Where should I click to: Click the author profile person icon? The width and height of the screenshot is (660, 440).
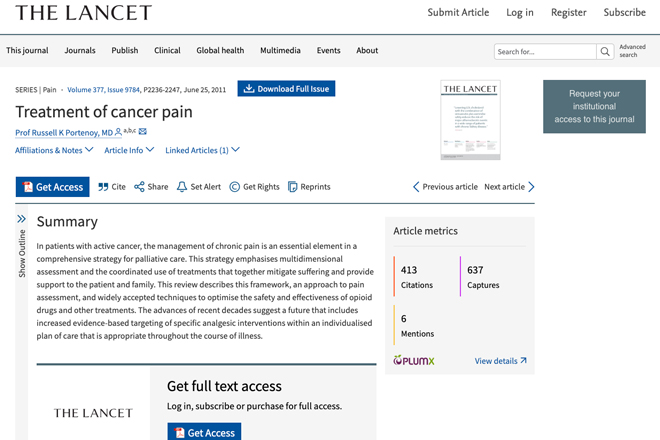(x=118, y=132)
